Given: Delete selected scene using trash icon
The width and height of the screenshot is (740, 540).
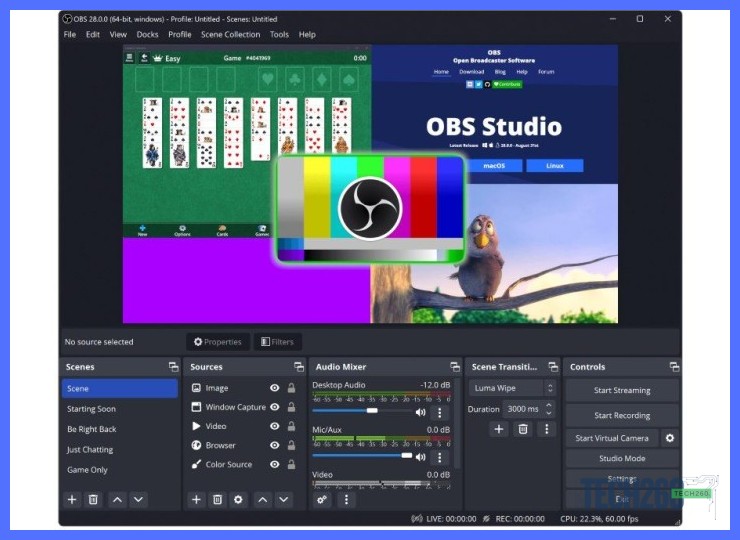Looking at the screenshot, I should 93,499.
